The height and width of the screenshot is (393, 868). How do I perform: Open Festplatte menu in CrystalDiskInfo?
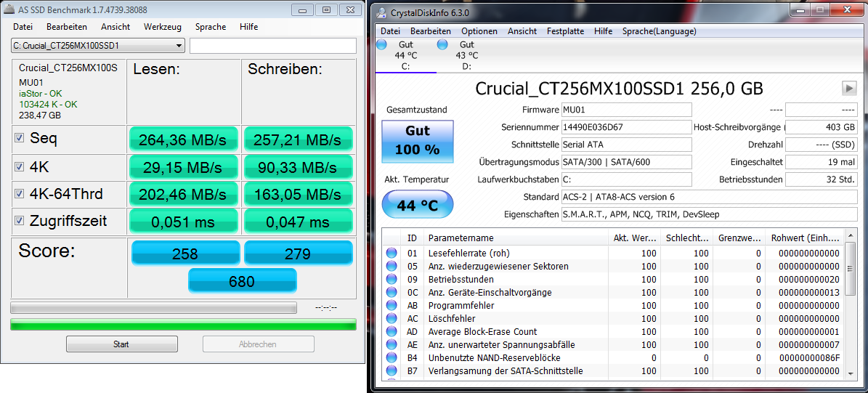point(565,31)
